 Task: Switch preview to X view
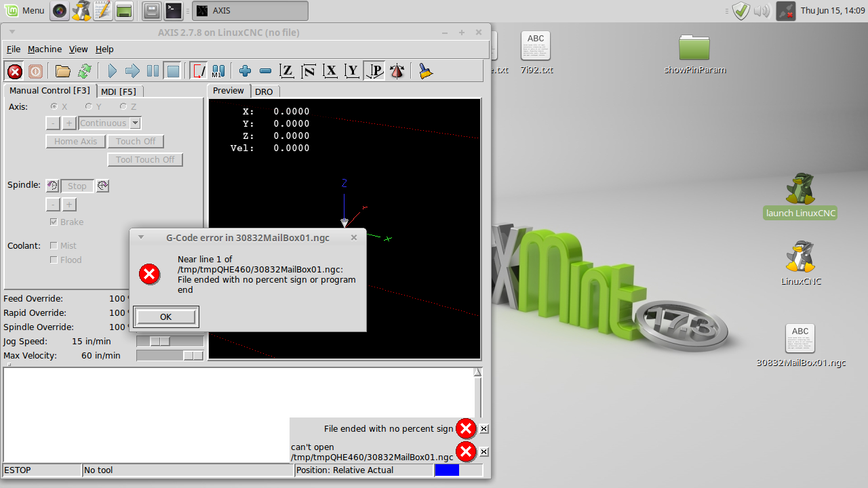tap(330, 71)
